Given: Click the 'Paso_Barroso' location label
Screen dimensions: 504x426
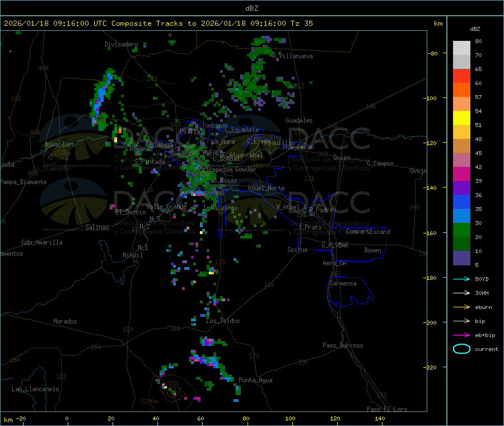Looking at the screenshot, I should click(343, 345).
